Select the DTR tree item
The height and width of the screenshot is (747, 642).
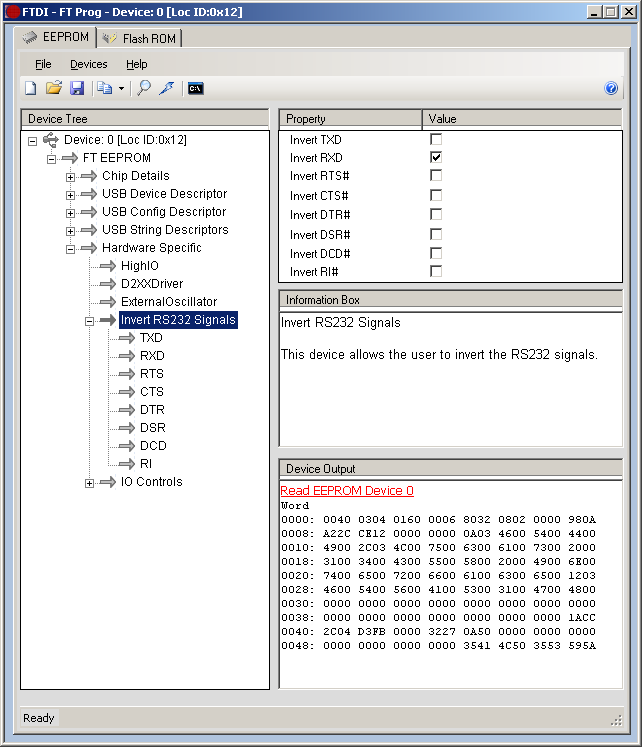152,410
